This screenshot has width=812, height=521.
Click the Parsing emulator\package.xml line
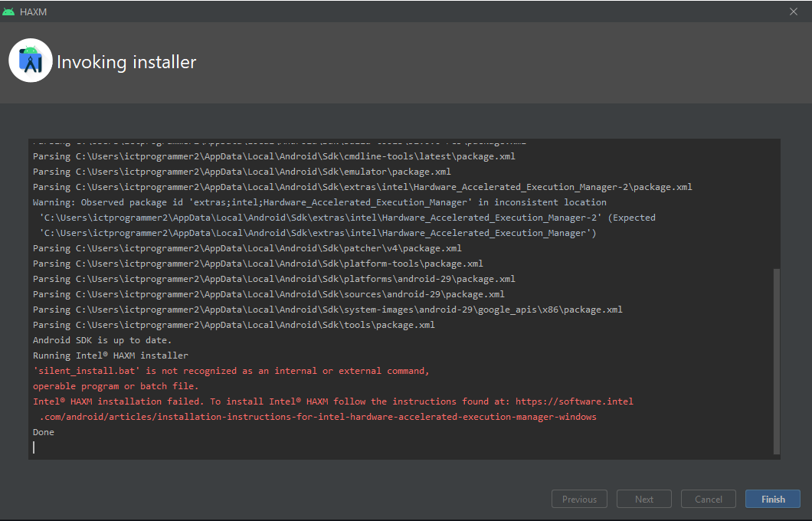click(242, 172)
